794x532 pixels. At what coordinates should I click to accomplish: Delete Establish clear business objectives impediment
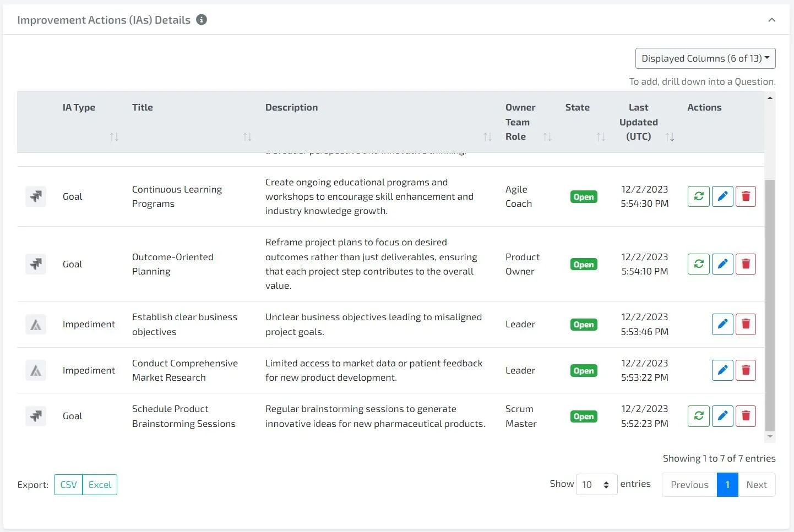tap(746, 324)
